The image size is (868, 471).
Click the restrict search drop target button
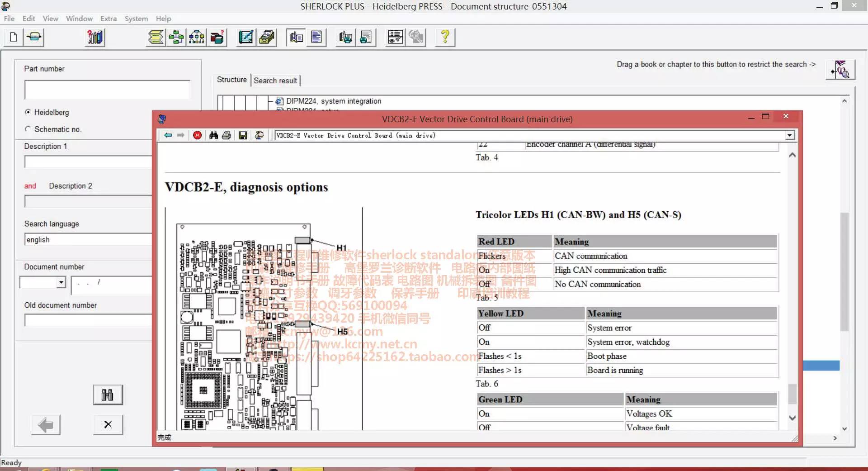coord(840,70)
